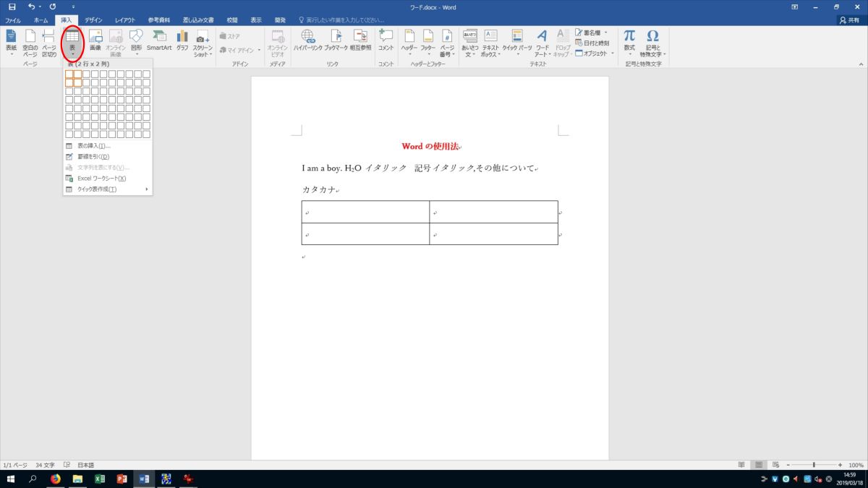
Task: Switch to the ホーム tab
Action: [x=41, y=20]
